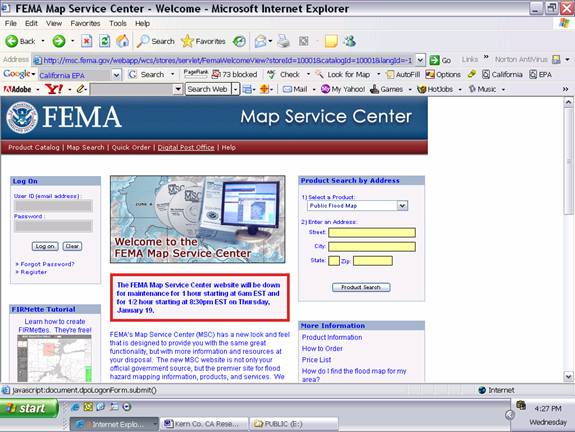This screenshot has width=575, height=432.
Task: Open the Select a Product dropdown
Action: [402, 206]
